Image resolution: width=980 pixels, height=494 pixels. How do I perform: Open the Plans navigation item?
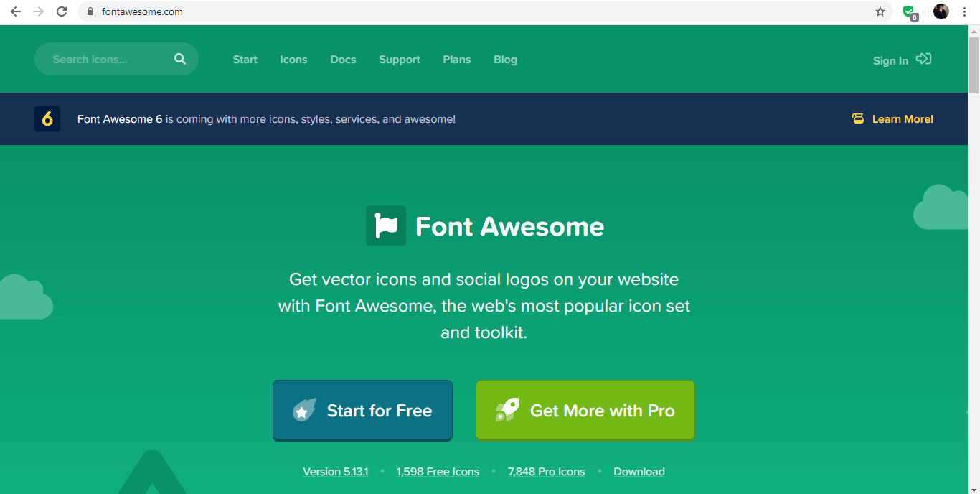457,60
